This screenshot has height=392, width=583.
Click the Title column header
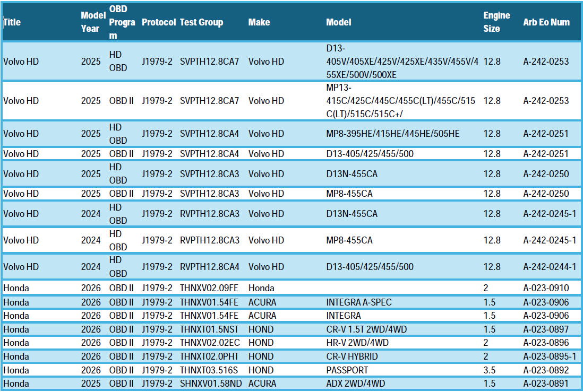[12, 22]
